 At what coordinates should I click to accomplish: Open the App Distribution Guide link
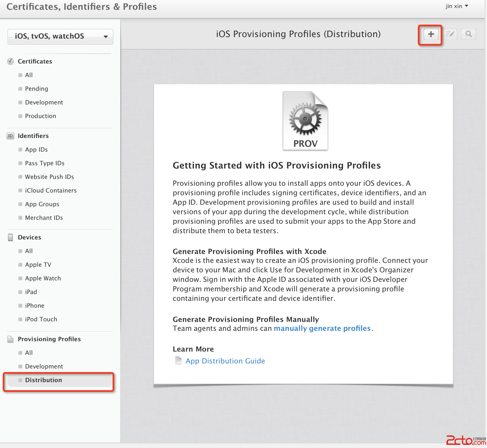pos(225,361)
